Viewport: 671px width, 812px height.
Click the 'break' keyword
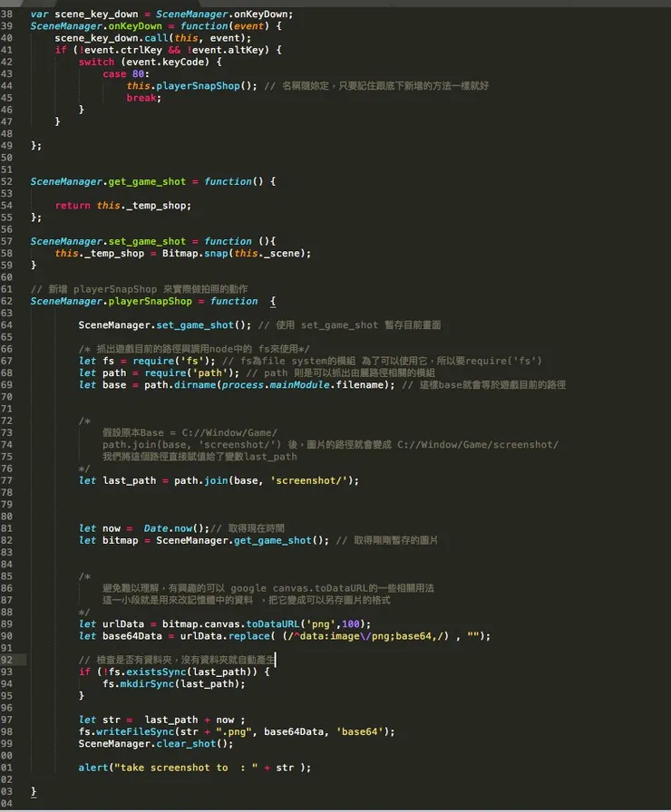142,98
